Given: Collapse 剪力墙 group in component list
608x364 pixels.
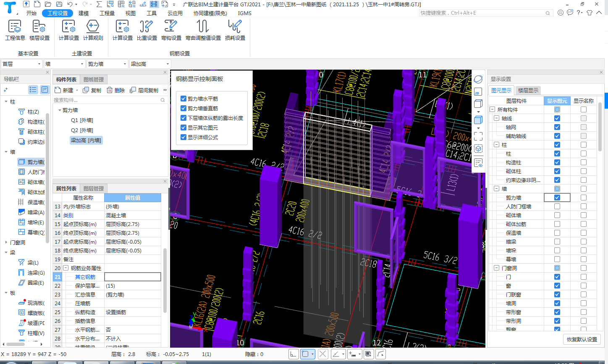Looking at the screenshot, I should 60,110.
